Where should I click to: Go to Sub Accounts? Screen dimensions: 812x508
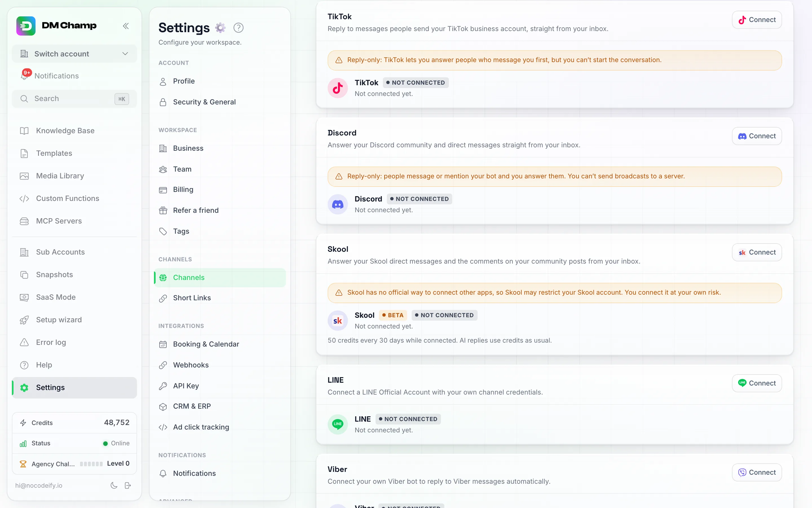[x=74, y=252]
